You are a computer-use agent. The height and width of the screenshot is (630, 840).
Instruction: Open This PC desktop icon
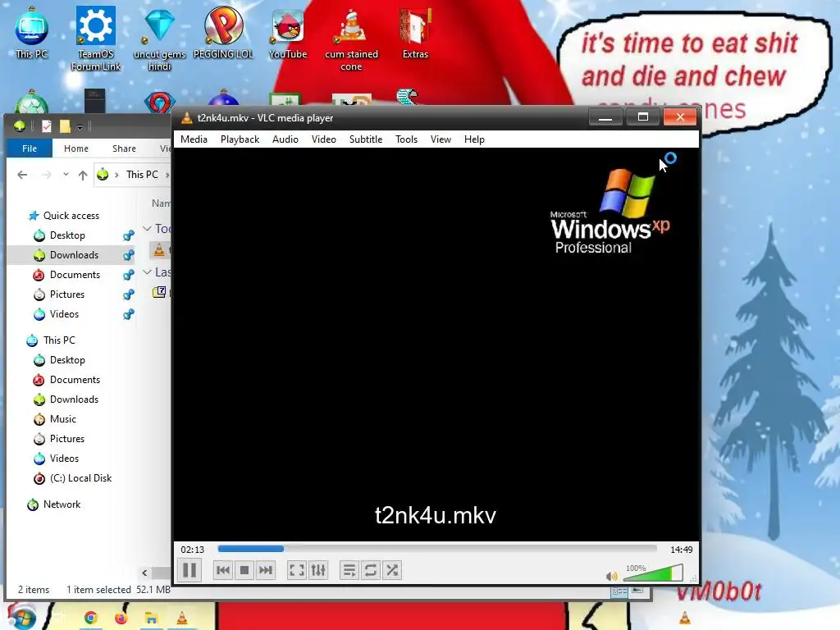click(32, 33)
